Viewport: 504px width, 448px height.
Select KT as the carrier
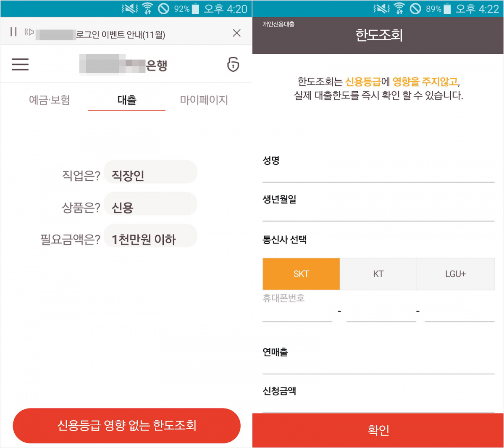pyautogui.click(x=378, y=274)
